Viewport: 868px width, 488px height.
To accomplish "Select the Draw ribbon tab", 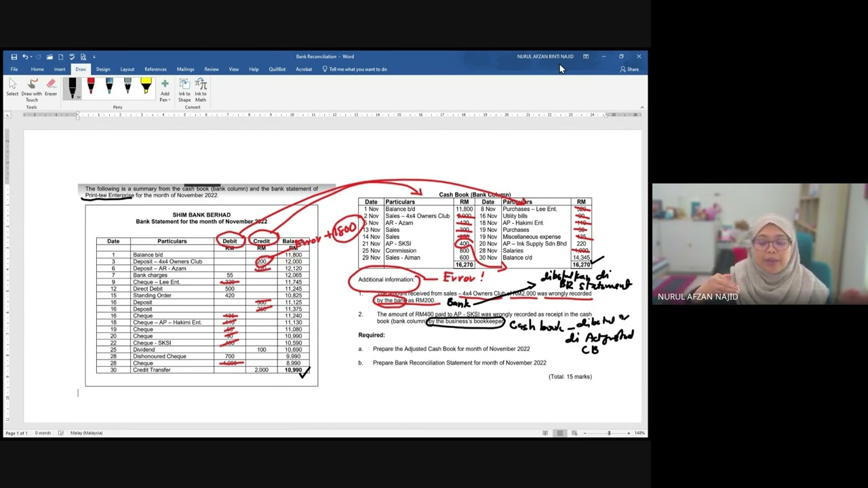I will [x=81, y=69].
